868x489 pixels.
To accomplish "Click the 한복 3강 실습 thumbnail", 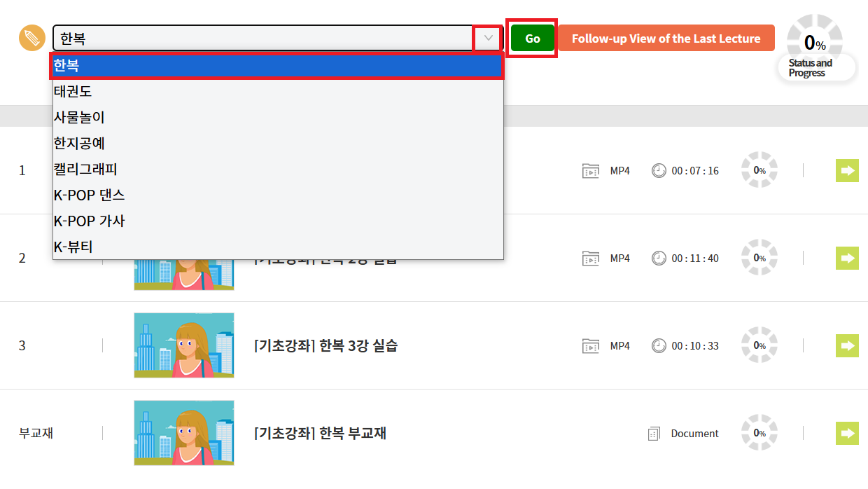I will coord(184,345).
